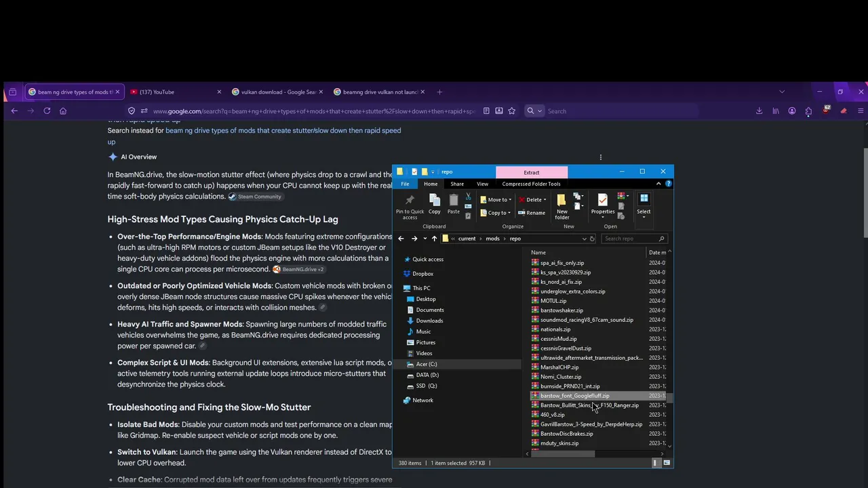Switch to the Share ribbon tab

click(457, 184)
